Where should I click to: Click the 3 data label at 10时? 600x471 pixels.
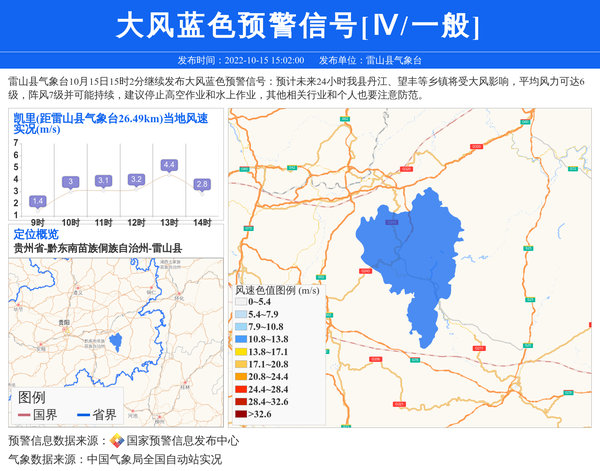(70, 181)
